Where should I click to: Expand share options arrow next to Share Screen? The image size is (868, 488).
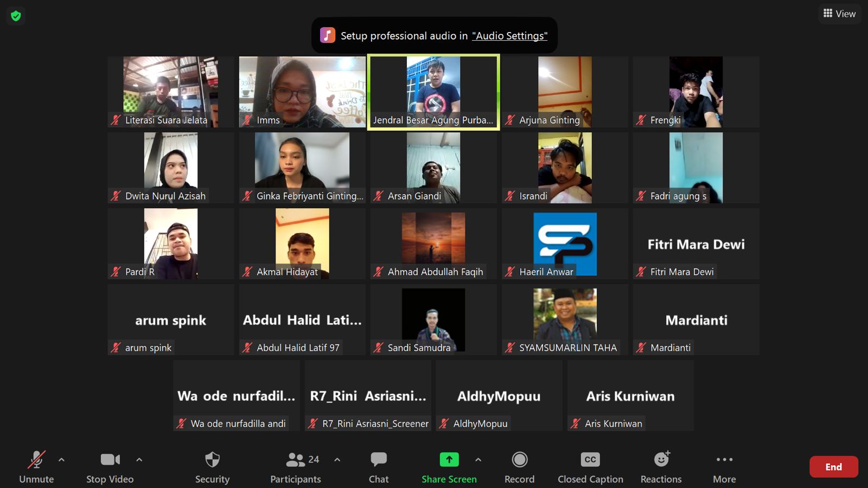click(478, 460)
